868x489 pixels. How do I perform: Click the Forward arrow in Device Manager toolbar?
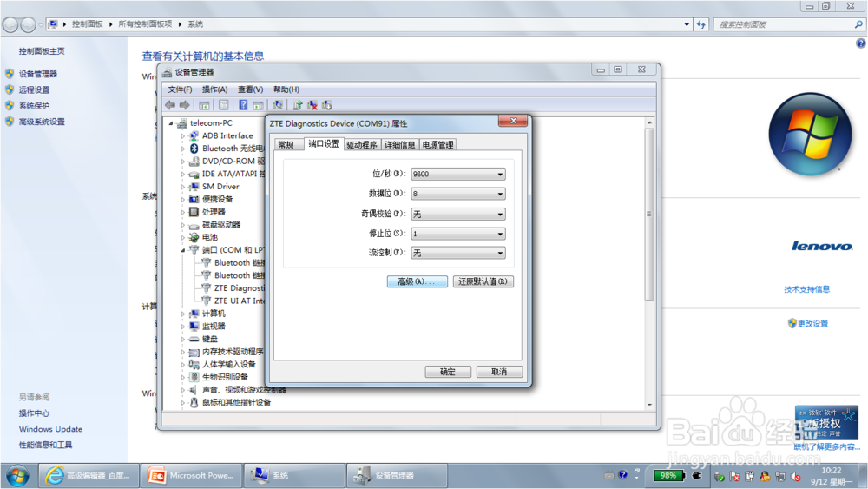[x=184, y=105]
